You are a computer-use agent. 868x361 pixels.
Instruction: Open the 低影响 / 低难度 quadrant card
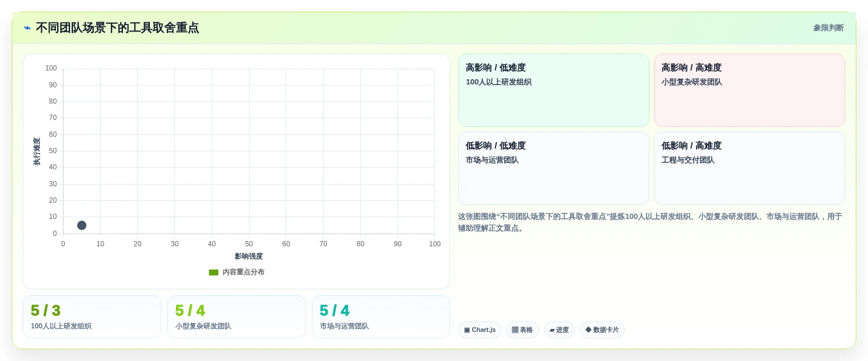pyautogui.click(x=553, y=168)
